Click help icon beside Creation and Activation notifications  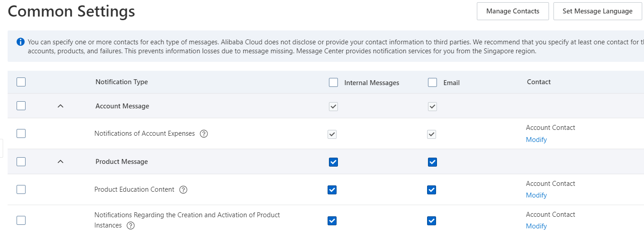click(131, 226)
